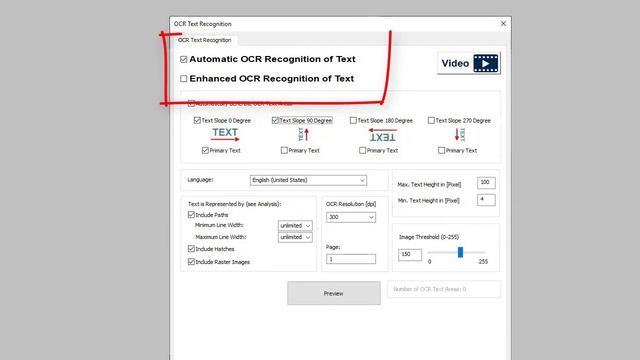Toggle Include Raster Images checkbox
640x360 pixels.
tap(191, 262)
